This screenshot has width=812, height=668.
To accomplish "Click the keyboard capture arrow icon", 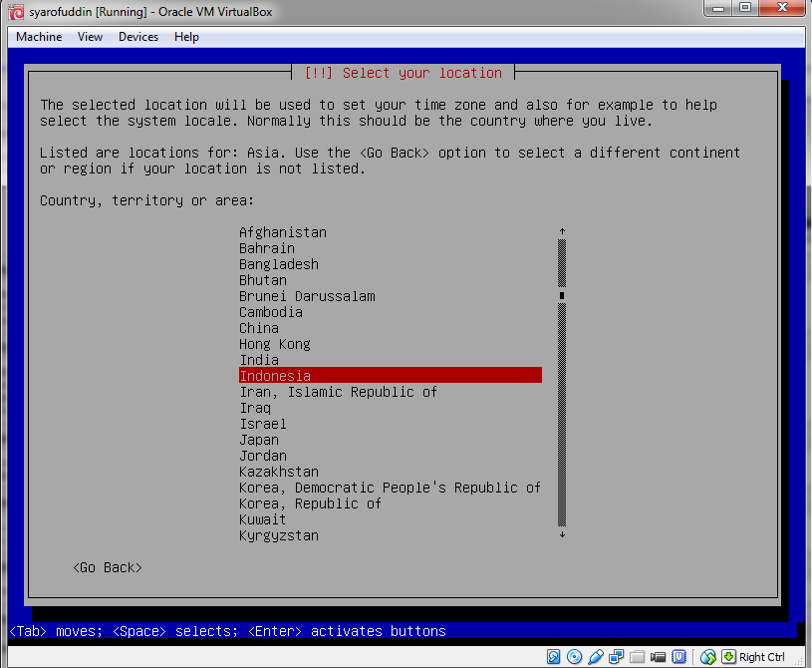I will click(x=728, y=657).
